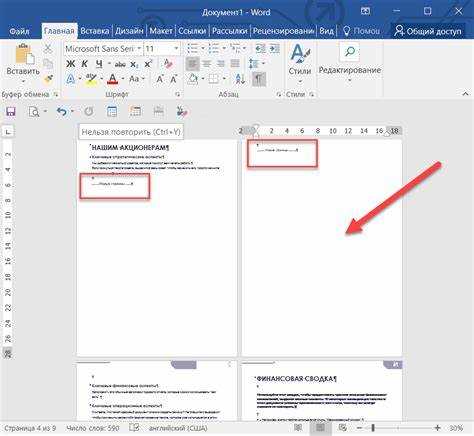Click the Sort А-Я icon

[240, 79]
